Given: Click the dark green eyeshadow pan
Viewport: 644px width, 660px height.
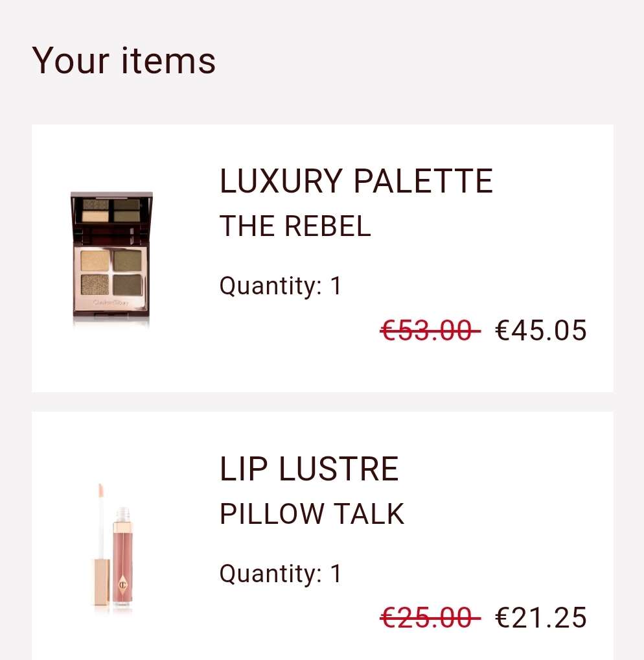Looking at the screenshot, I should pyautogui.click(x=128, y=285).
